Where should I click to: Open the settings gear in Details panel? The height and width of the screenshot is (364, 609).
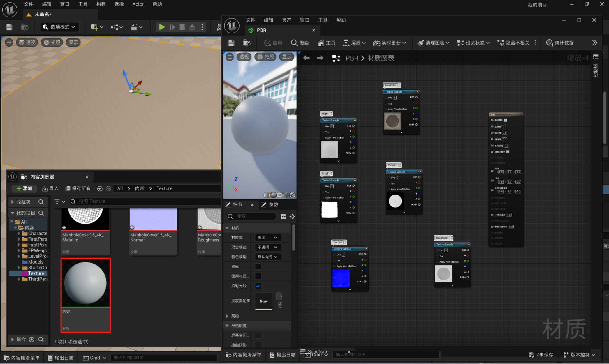pyautogui.click(x=292, y=216)
